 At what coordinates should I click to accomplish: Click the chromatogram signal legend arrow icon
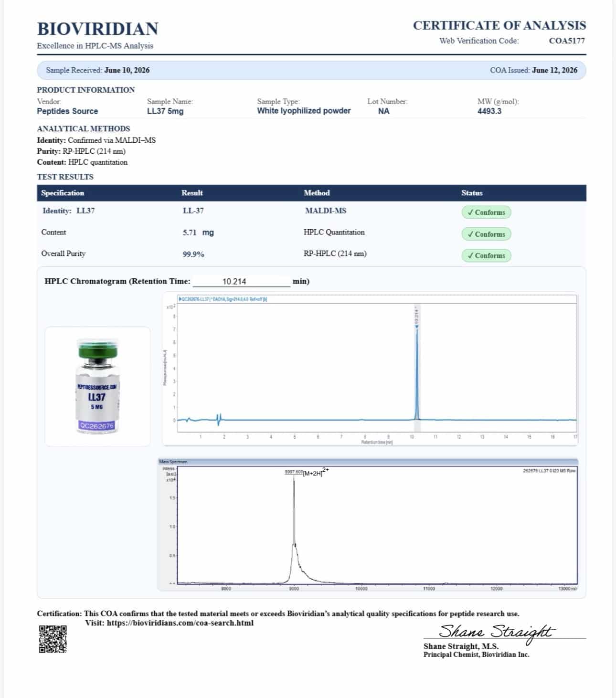click(180, 299)
